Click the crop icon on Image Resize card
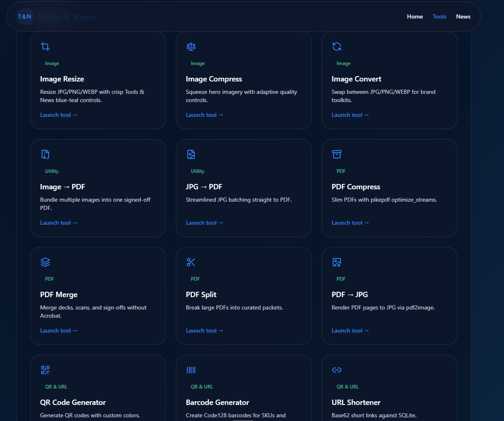The height and width of the screenshot is (421, 504). 45,47
